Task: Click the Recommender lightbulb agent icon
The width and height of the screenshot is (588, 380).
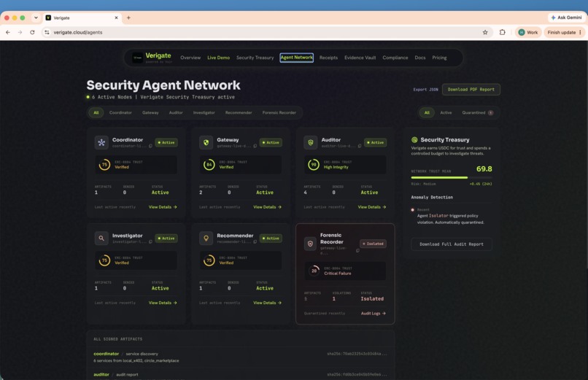Action: [206, 238]
